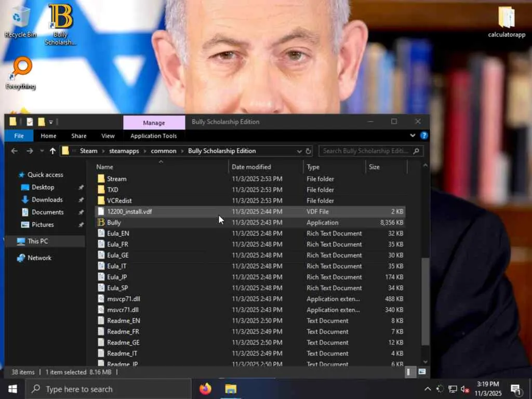Switch to large thumbnails view in status bar
Image resolution: width=532 pixels, height=399 pixels.
point(422,372)
